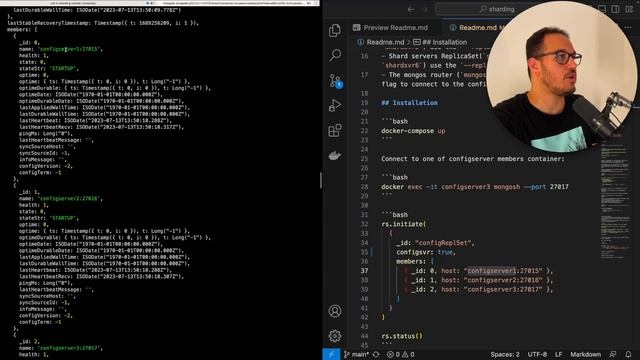Open editor More Actions ellipsis
640x360 pixels.
[x=628, y=27]
